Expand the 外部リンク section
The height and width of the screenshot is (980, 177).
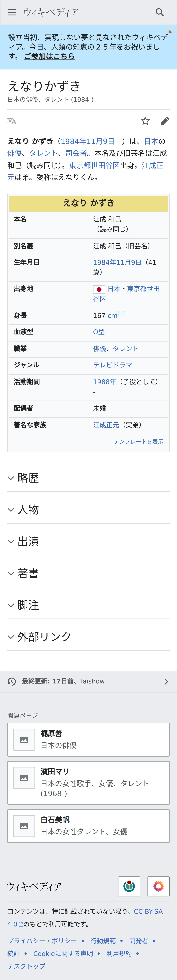pos(88,637)
